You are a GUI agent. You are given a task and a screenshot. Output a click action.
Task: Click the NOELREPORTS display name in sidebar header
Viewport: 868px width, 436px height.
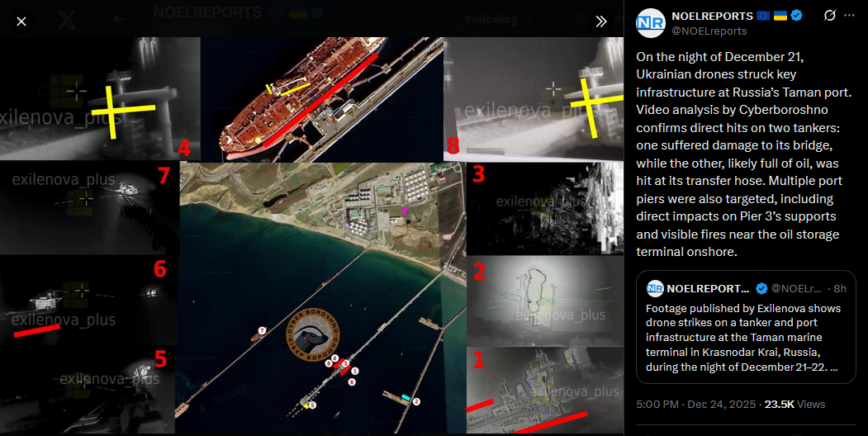tap(712, 16)
